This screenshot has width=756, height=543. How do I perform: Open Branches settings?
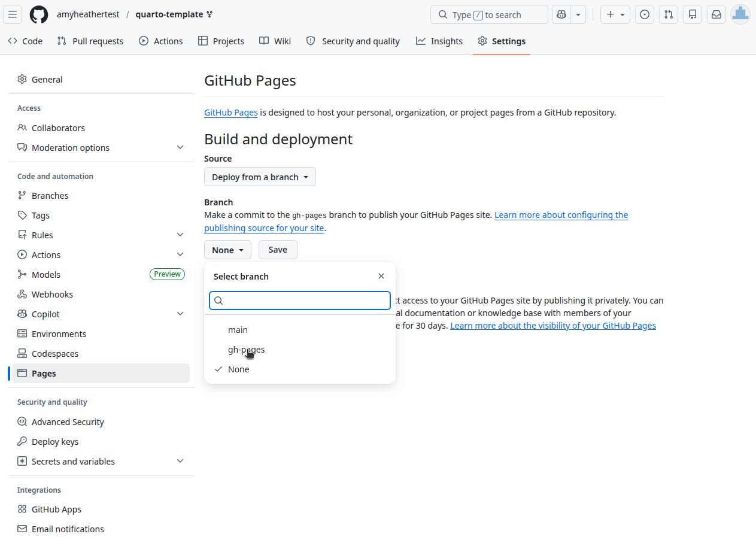pyautogui.click(x=101, y=195)
